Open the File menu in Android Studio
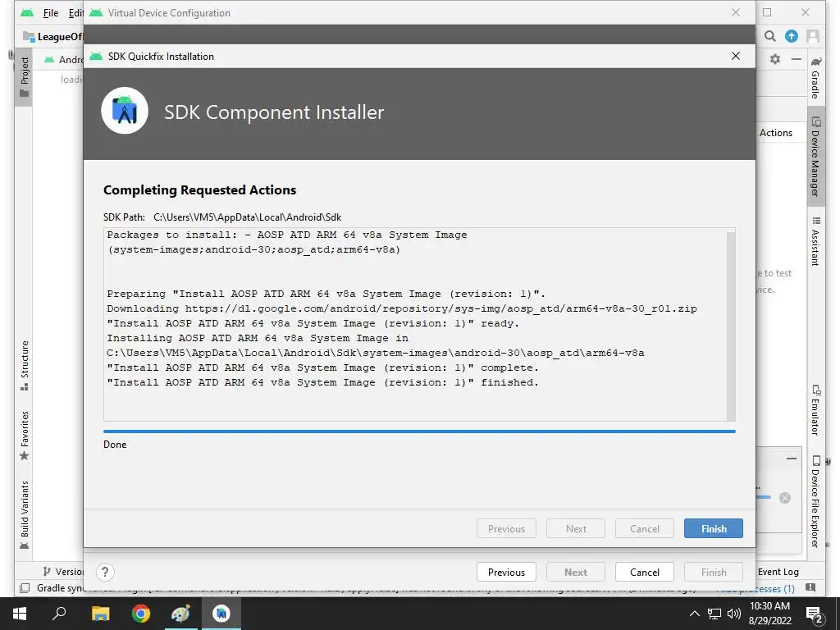840x630 pixels. tap(51, 13)
